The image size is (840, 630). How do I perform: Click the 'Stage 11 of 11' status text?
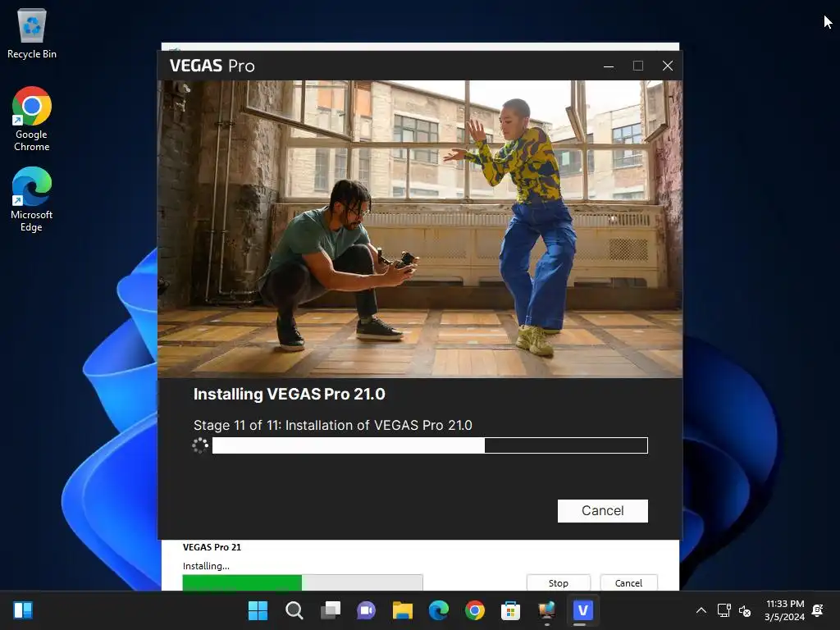click(x=333, y=426)
